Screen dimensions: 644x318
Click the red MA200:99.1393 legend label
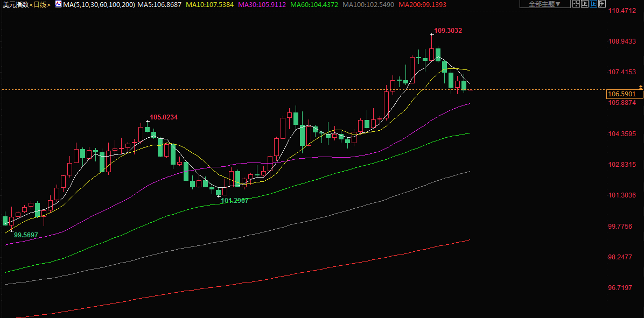pyautogui.click(x=423, y=5)
